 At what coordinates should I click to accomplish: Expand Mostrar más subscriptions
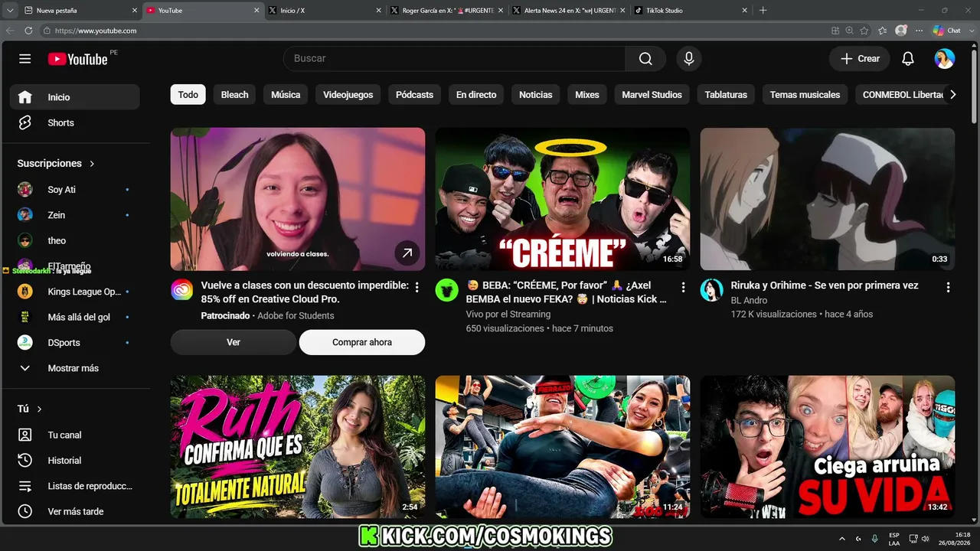74,368
